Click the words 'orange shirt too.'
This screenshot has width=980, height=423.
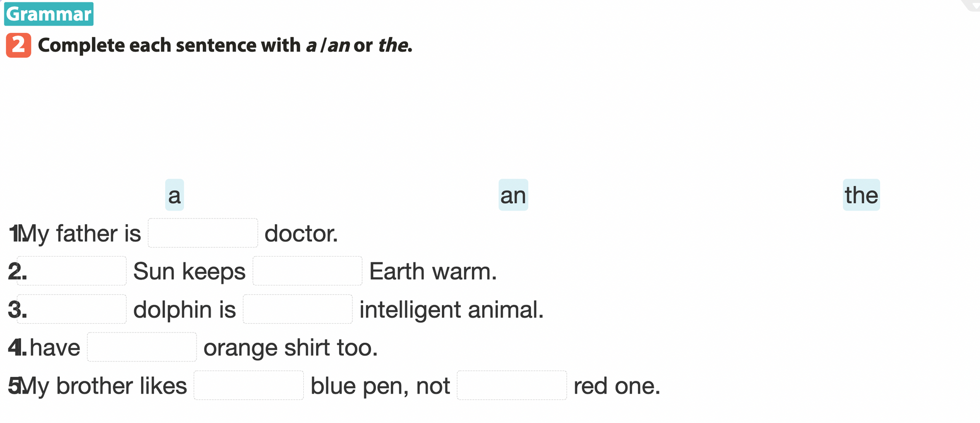291,348
